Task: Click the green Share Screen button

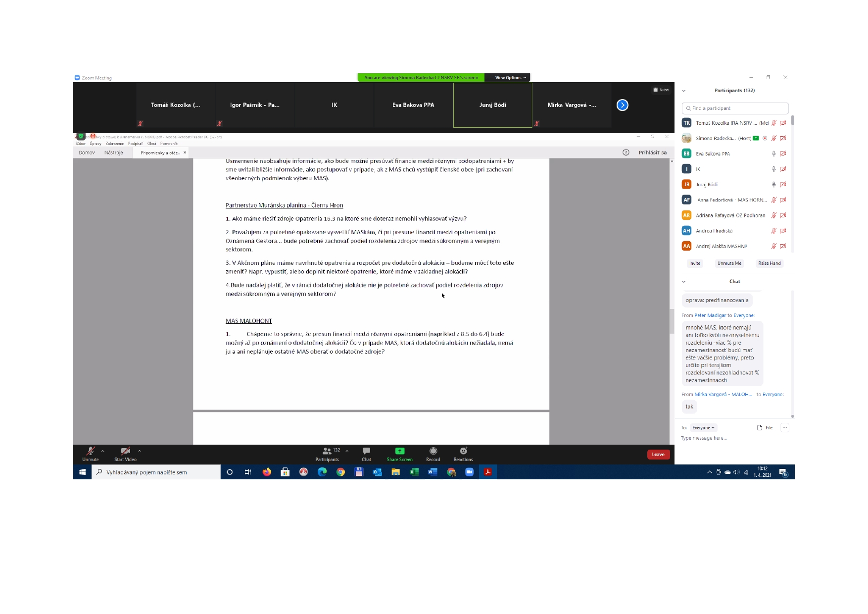Action: [x=399, y=454]
